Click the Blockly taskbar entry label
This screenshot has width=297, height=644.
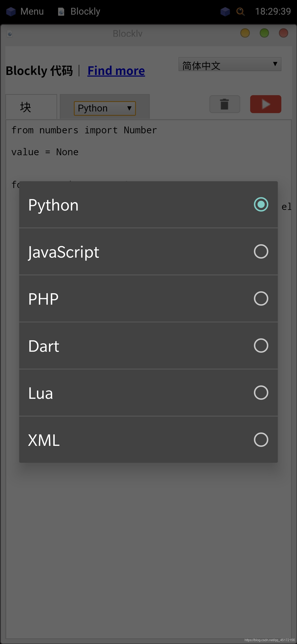(85, 12)
